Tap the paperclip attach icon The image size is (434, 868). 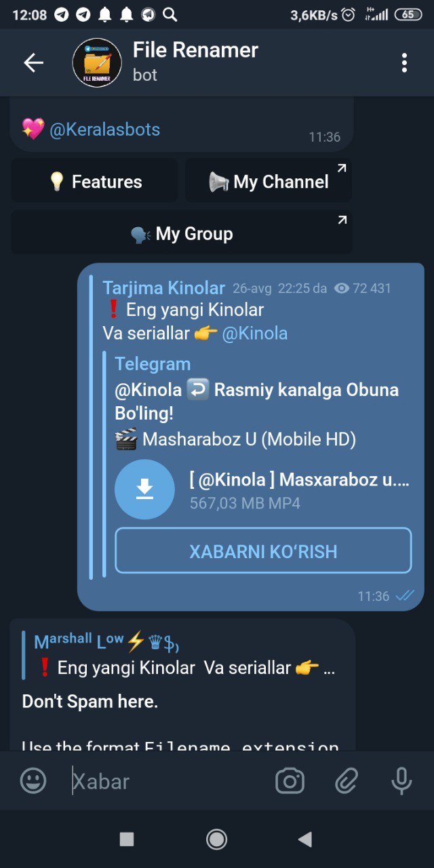[346, 781]
